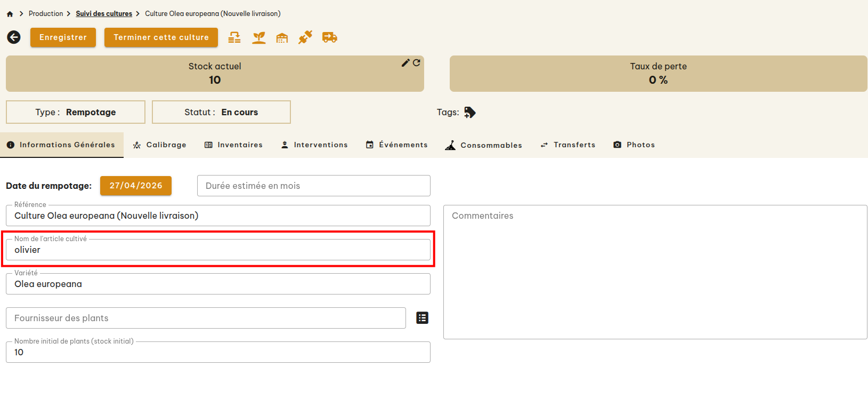868x398 pixels.
Task: Click the Date du rempotage label
Action: point(49,186)
